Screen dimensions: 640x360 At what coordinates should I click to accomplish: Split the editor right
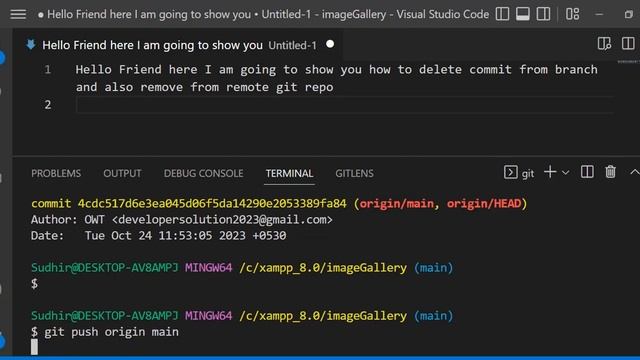[628, 43]
